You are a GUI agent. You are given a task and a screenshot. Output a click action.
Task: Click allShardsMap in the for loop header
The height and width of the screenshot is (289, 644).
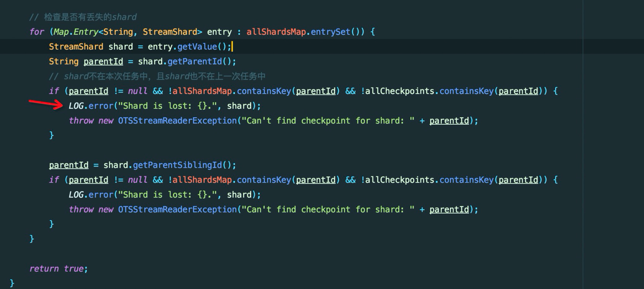click(x=276, y=32)
